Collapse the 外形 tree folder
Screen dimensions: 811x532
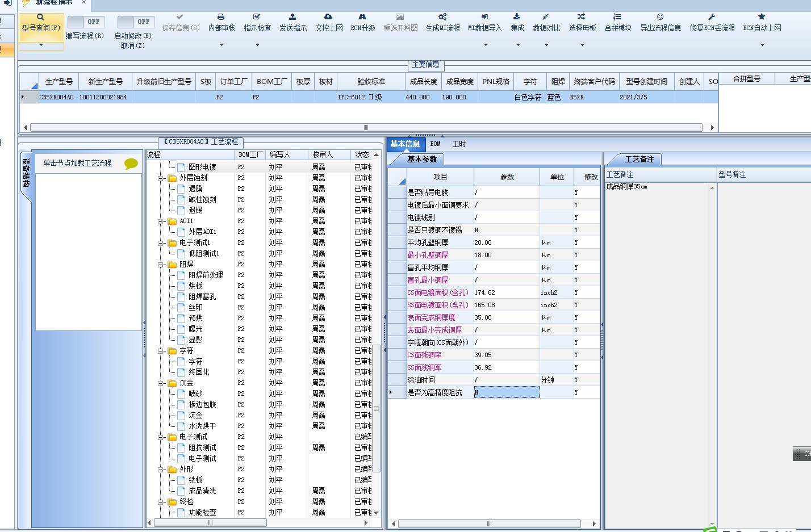coord(161,470)
